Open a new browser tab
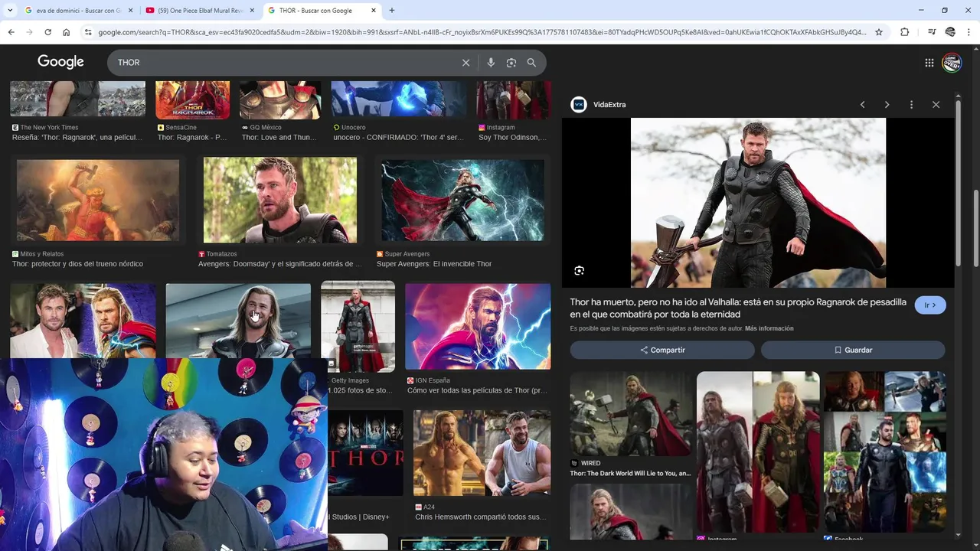This screenshot has width=980, height=551. pos(392,11)
